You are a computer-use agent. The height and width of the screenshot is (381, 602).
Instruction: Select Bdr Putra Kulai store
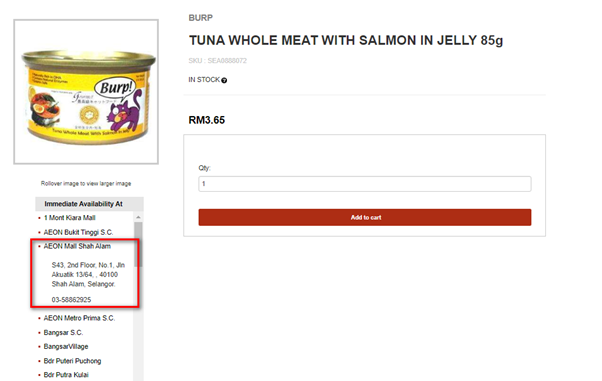66,375
